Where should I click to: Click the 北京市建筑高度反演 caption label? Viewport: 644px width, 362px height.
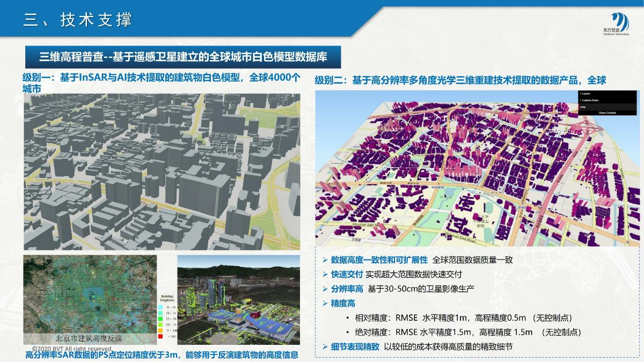click(89, 339)
